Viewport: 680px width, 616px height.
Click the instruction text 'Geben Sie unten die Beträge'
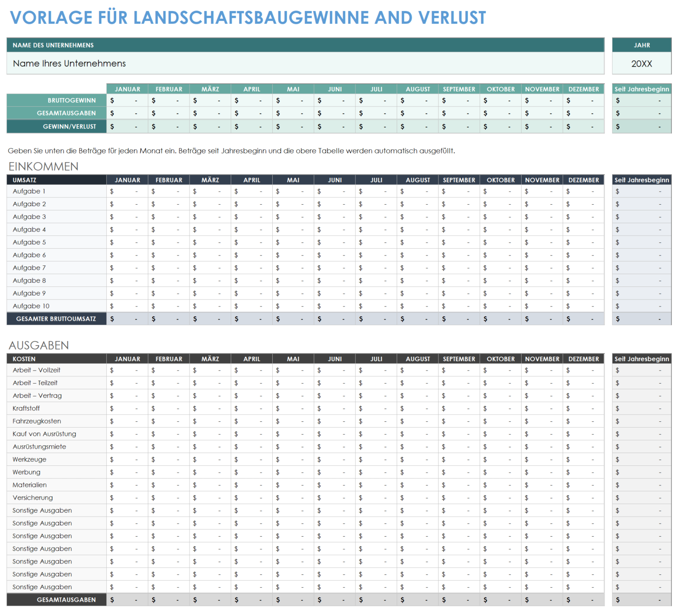pyautogui.click(x=231, y=151)
